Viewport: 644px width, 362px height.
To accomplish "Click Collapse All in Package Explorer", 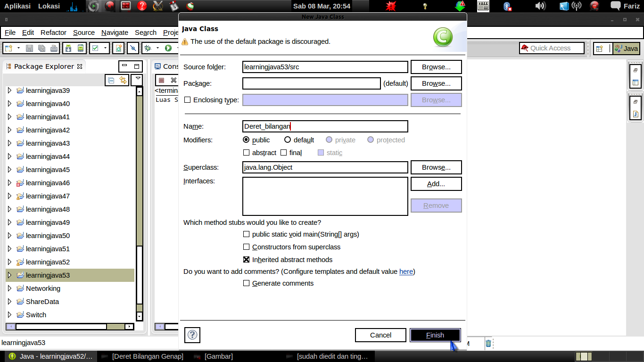I will tap(111, 80).
